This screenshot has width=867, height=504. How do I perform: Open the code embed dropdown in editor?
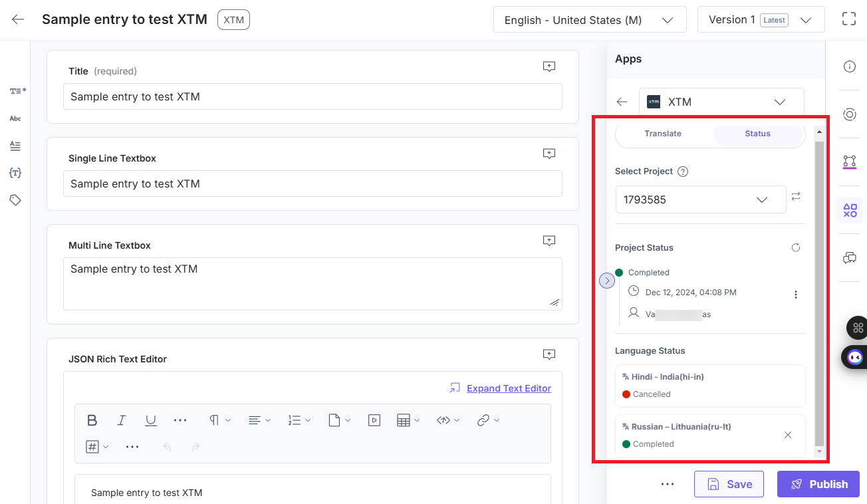pos(448,420)
